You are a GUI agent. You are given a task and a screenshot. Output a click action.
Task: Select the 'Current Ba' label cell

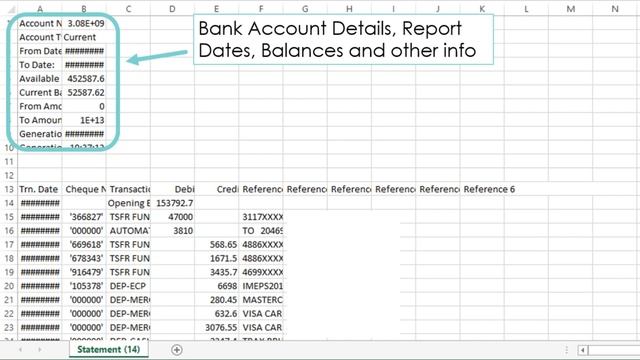pyautogui.click(x=40, y=93)
